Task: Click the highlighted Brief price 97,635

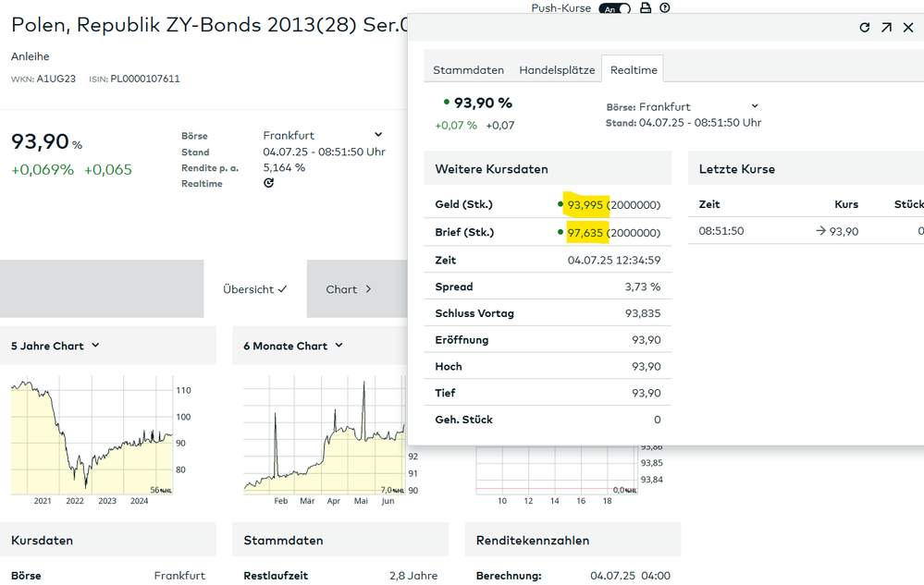Action: (x=585, y=233)
